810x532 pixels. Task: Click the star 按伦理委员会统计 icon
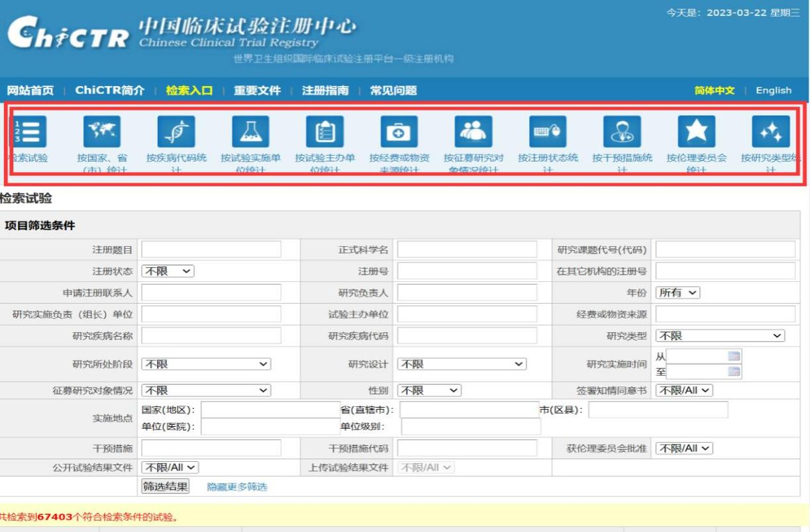[x=696, y=132]
